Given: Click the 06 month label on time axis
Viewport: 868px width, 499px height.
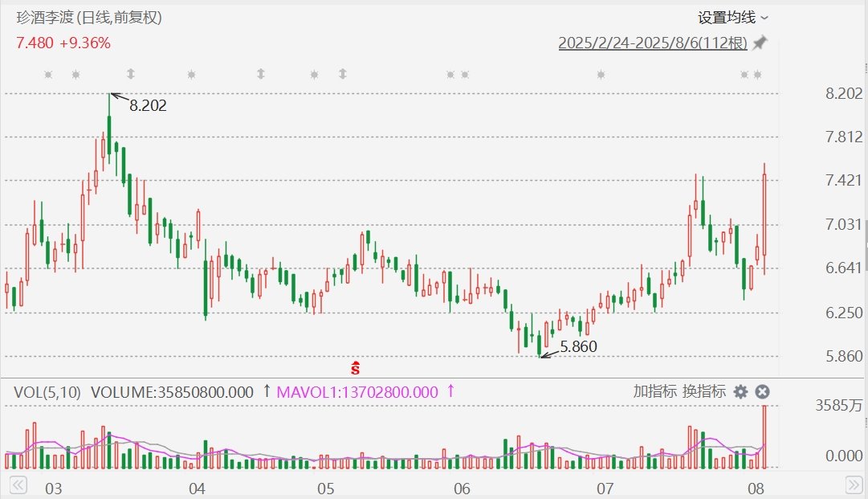Looking at the screenshot, I should tap(462, 489).
